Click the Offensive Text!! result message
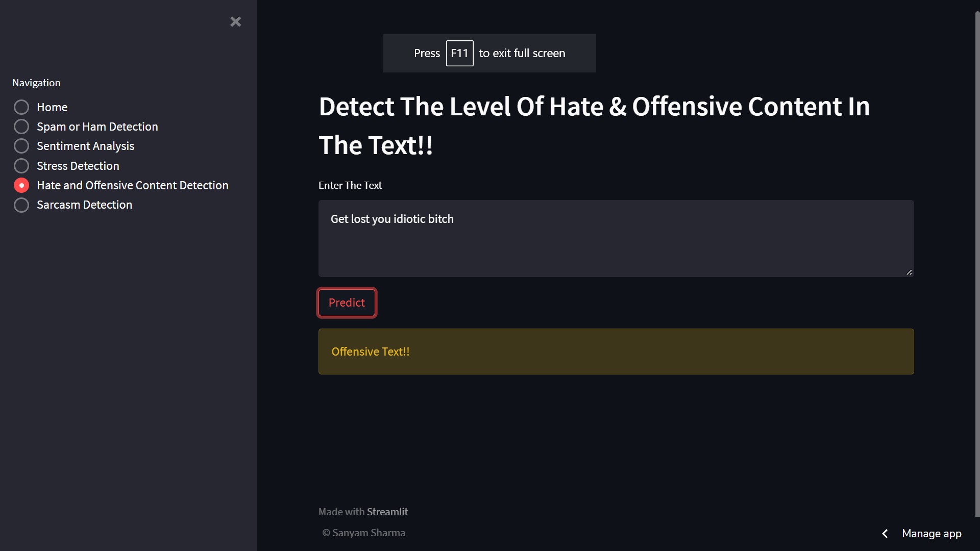 tap(616, 352)
